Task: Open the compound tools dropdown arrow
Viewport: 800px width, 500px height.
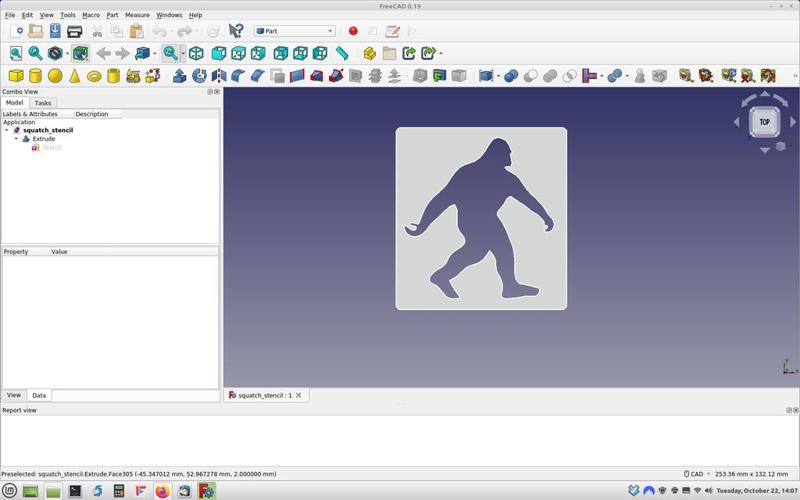Action: pyautogui.click(x=498, y=77)
